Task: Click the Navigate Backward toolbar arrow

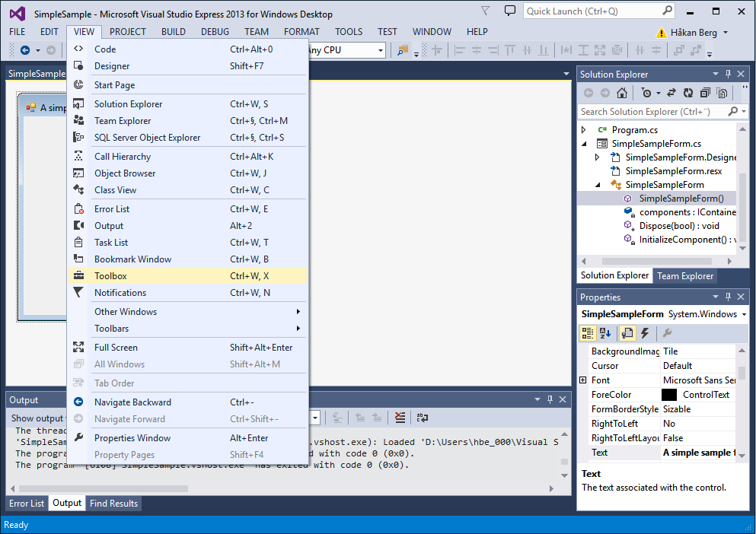Action: pos(25,49)
